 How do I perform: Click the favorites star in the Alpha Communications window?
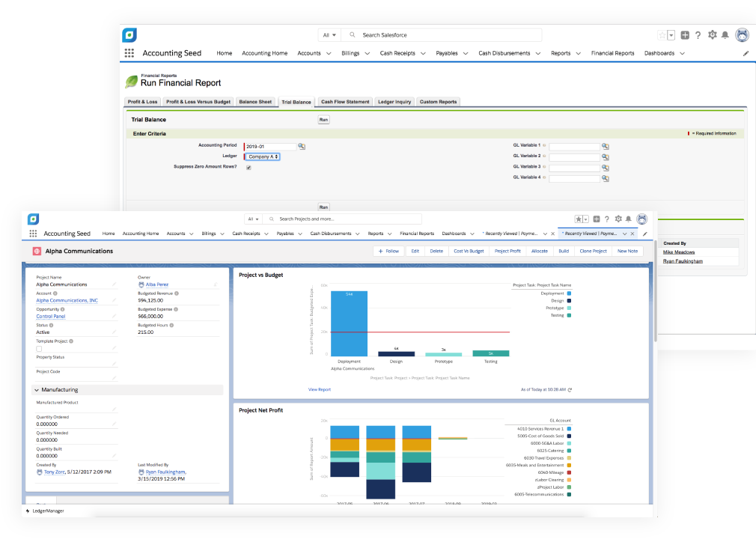[x=578, y=219]
